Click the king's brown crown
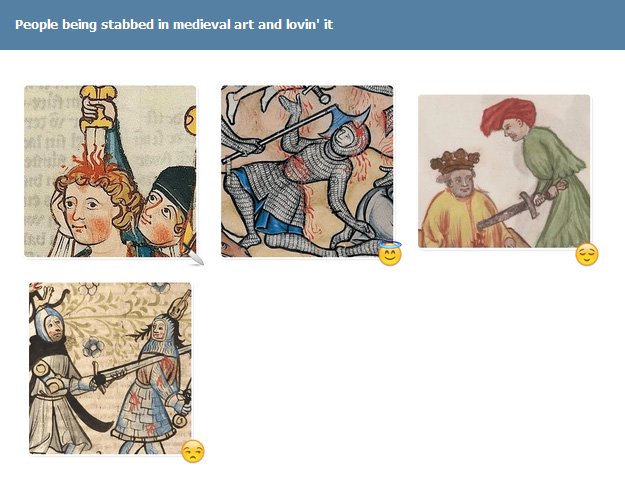 tap(455, 161)
